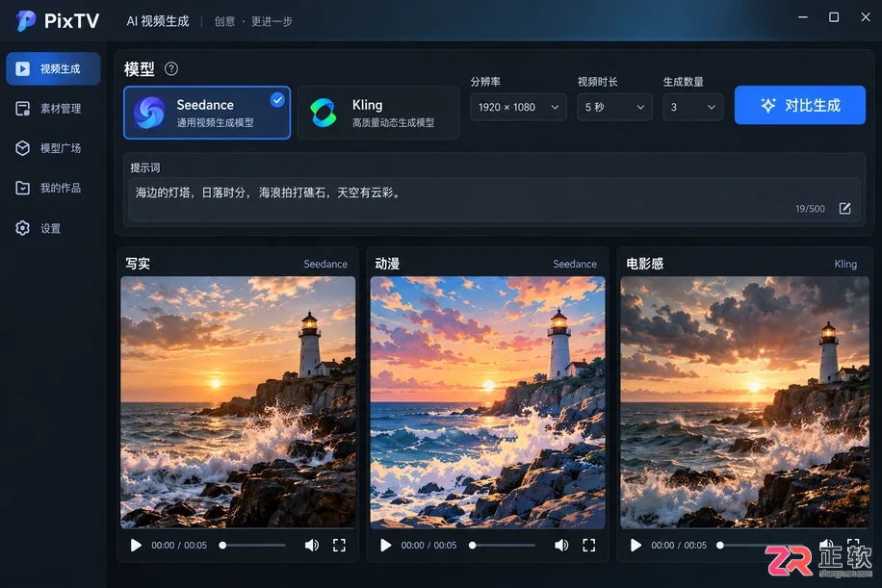Open the 生成数量 dropdown showing 3
882x588 pixels.
693,107
